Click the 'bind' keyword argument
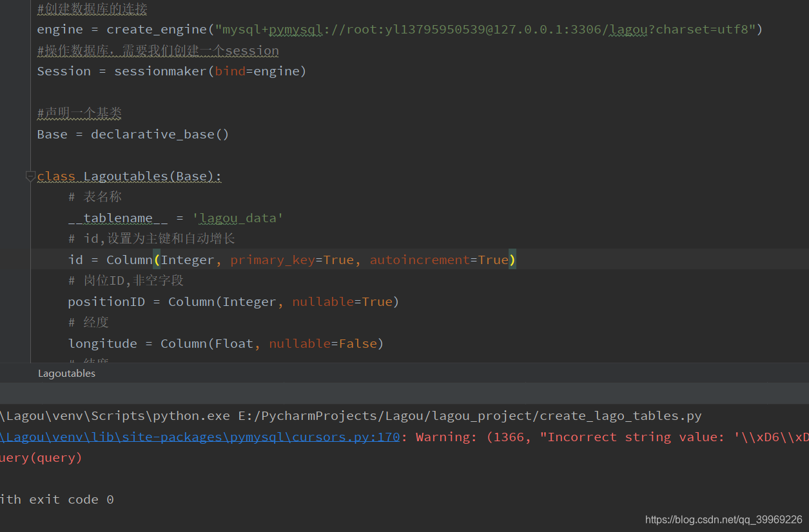This screenshot has height=532, width=809. click(x=230, y=71)
